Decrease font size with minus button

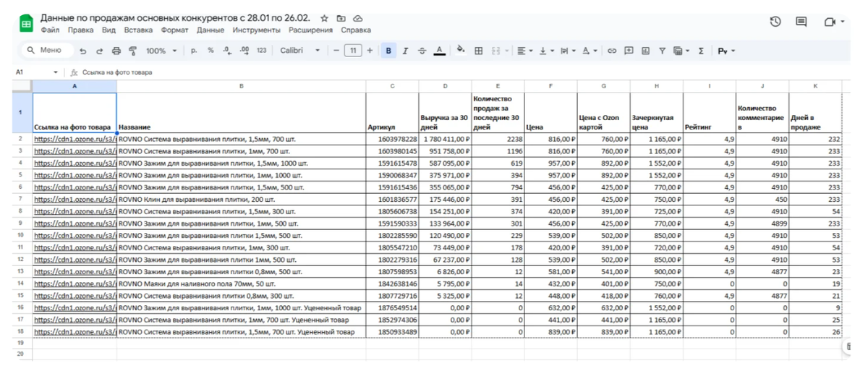[x=336, y=51]
